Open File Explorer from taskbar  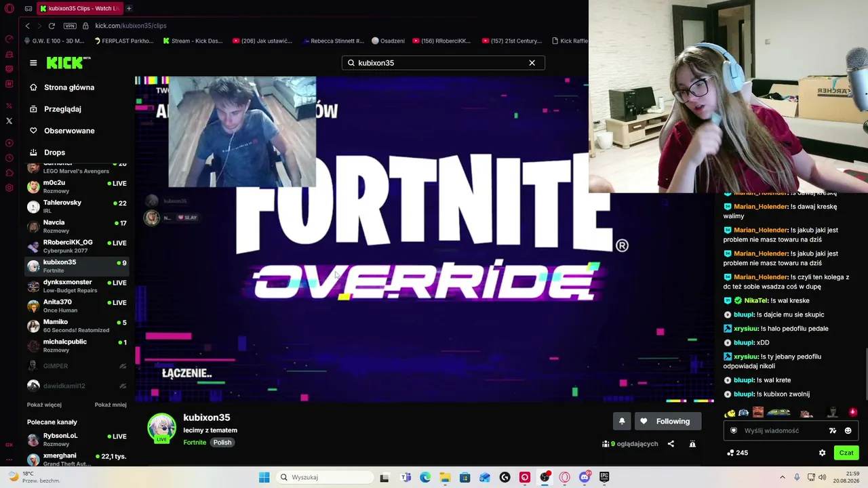click(x=445, y=477)
